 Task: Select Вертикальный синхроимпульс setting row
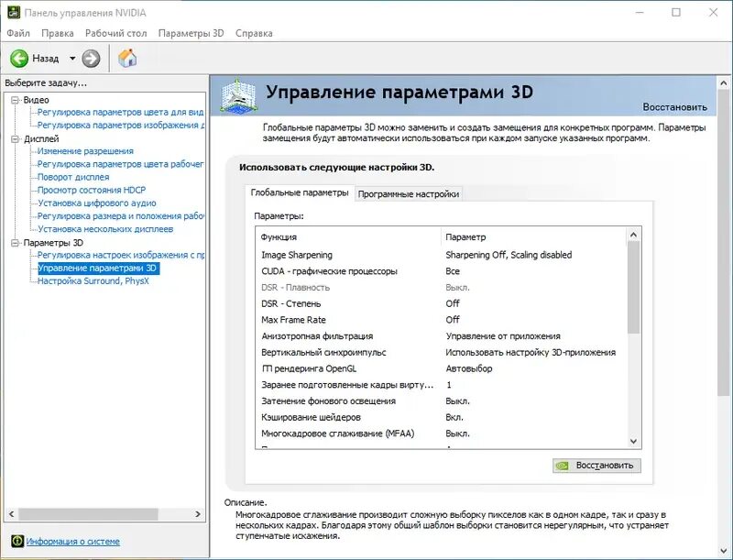pyautogui.click(x=441, y=352)
